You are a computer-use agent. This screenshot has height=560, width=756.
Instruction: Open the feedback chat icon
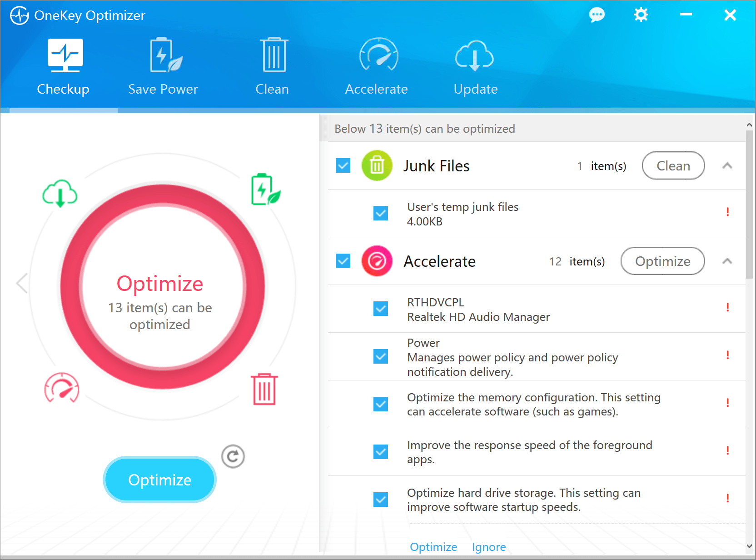click(597, 15)
